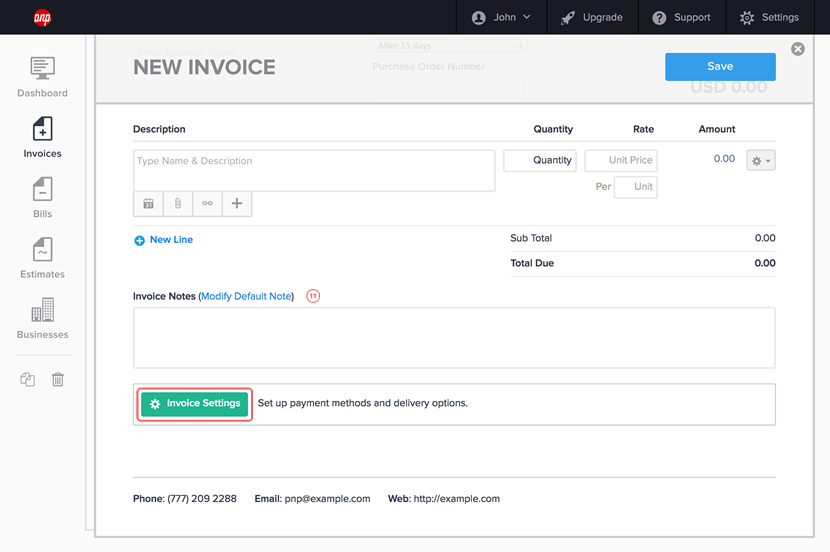Click Upgrade in the top bar
This screenshot has height=552, width=830.
coord(592,17)
